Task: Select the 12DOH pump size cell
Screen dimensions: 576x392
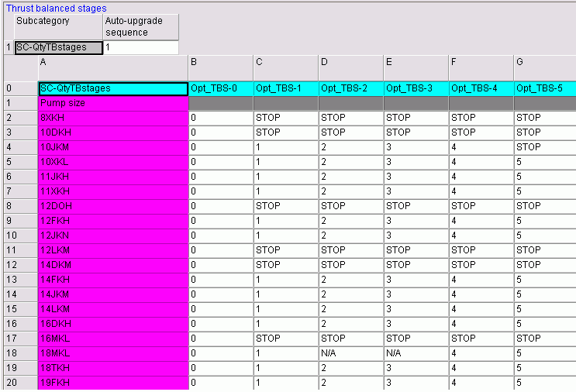Action: click(113, 206)
